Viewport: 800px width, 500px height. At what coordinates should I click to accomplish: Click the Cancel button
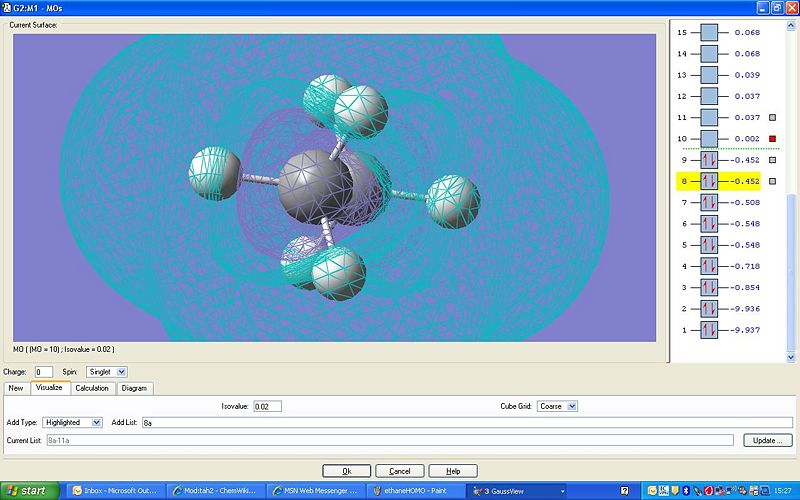[399, 471]
